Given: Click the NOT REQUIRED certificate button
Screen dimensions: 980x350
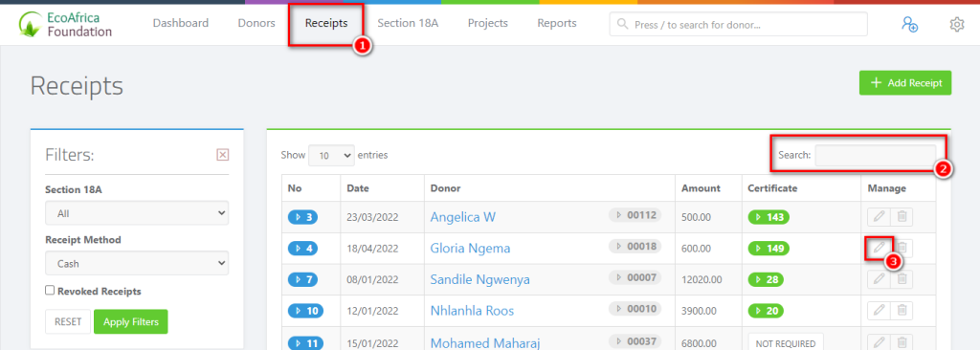Looking at the screenshot, I should 786,343.
